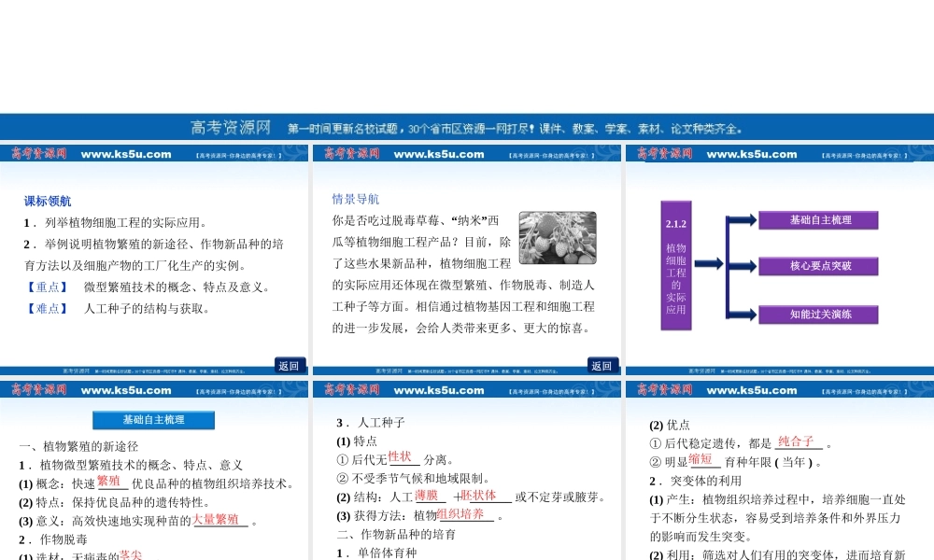Click the red answer '繁殖' in 概念 line
934x560 pixels.
tap(109, 482)
